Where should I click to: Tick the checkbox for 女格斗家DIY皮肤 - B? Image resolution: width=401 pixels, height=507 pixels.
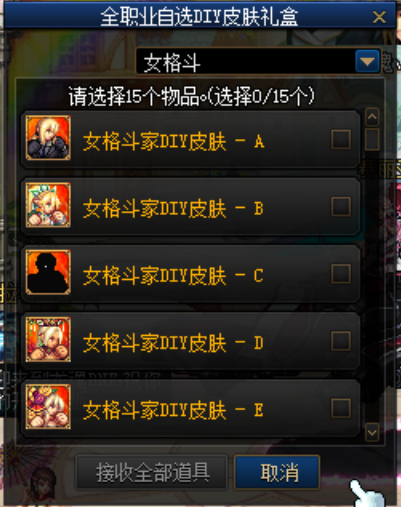coord(341,207)
